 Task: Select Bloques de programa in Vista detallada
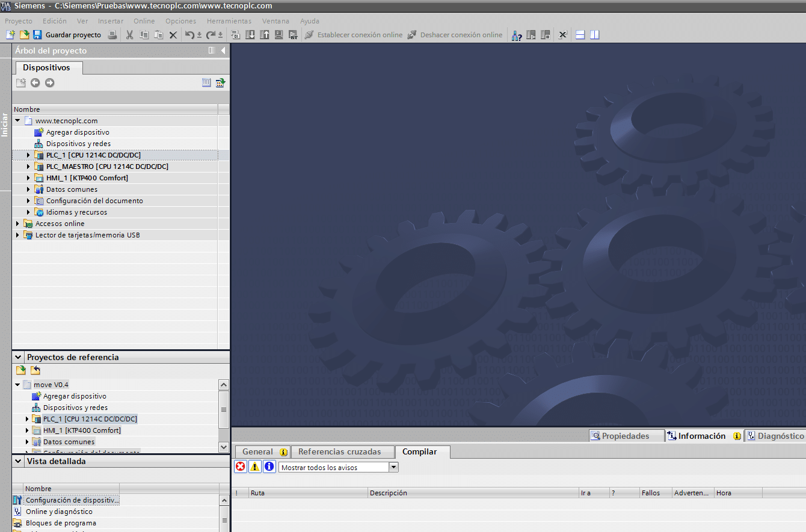click(61, 523)
